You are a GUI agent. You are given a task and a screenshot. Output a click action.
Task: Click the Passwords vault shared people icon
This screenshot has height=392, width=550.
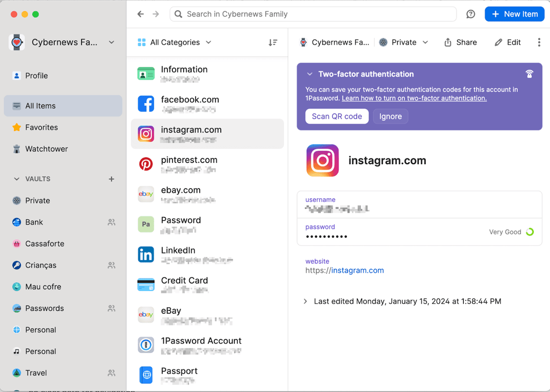pyautogui.click(x=112, y=309)
